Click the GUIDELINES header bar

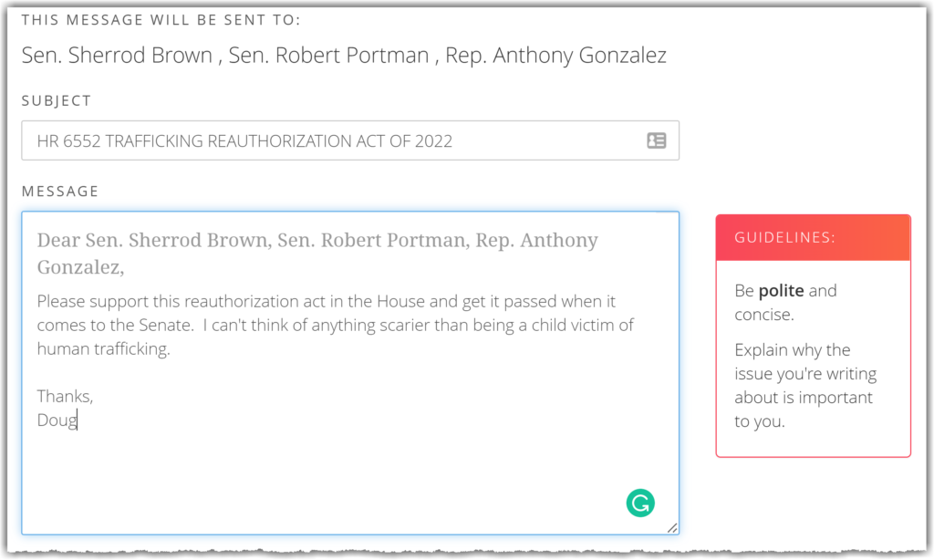pyautogui.click(x=813, y=238)
